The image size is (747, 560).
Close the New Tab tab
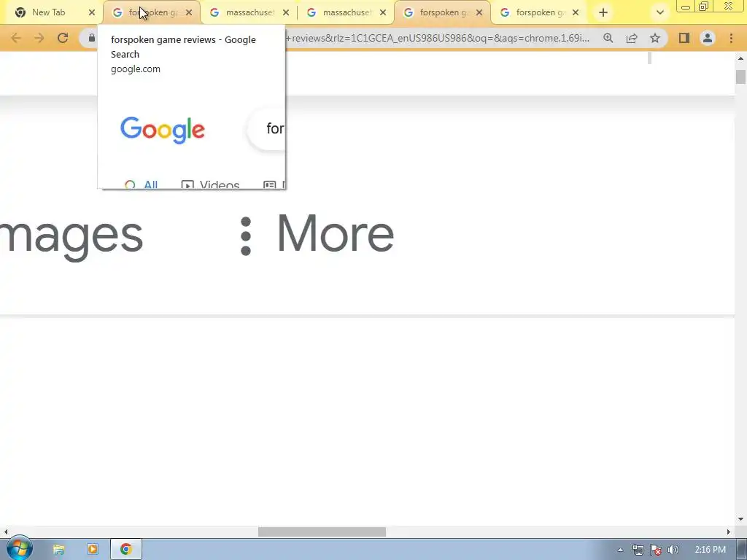click(x=92, y=13)
